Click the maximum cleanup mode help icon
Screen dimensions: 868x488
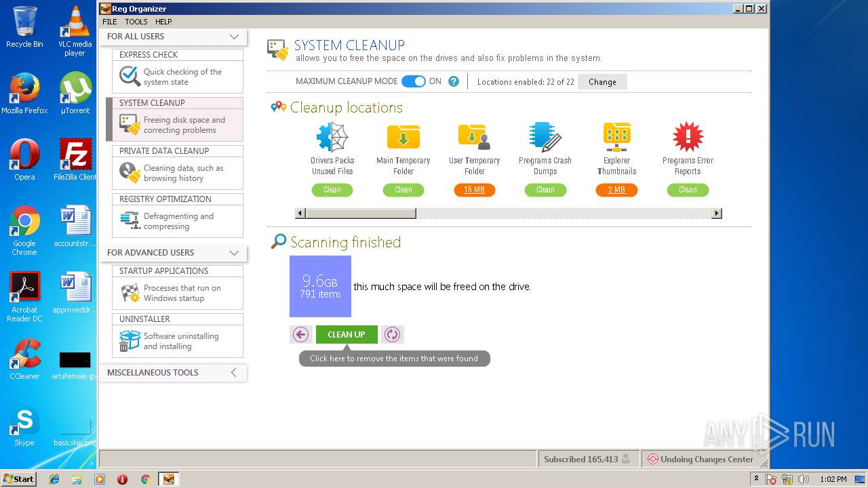[454, 81]
